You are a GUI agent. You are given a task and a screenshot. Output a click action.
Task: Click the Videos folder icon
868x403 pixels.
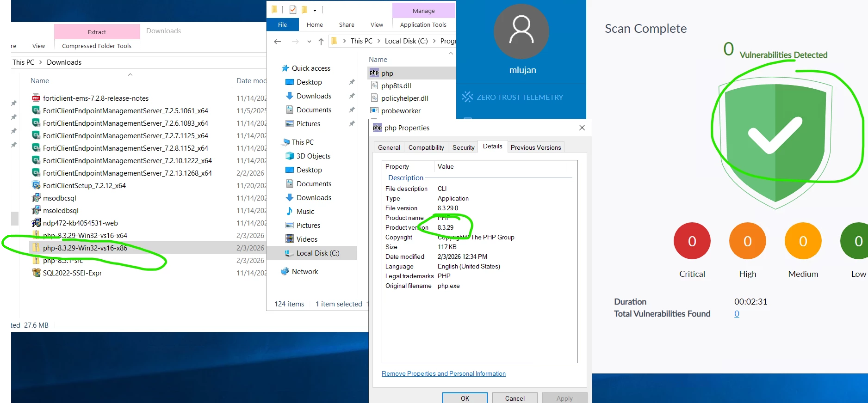pyautogui.click(x=290, y=239)
